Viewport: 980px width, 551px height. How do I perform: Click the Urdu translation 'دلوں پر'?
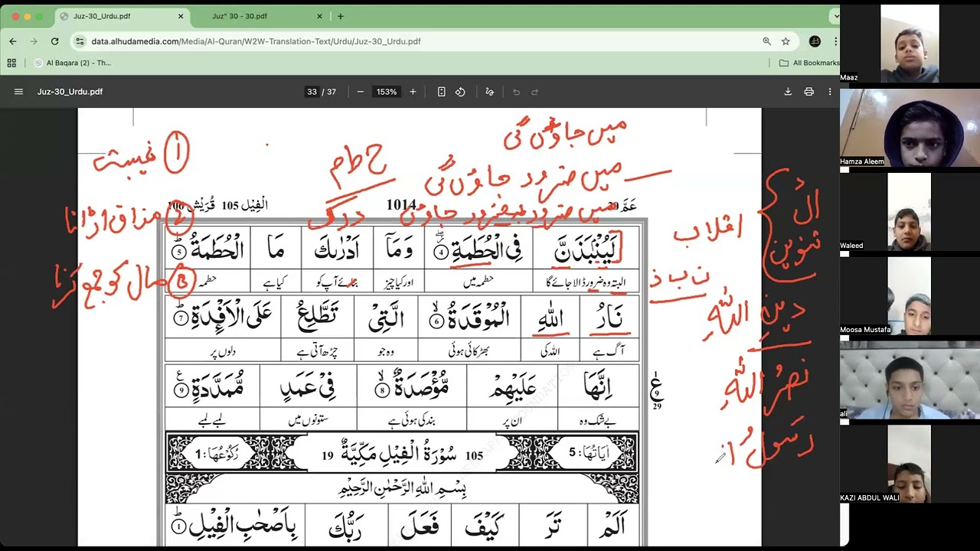[x=221, y=352]
